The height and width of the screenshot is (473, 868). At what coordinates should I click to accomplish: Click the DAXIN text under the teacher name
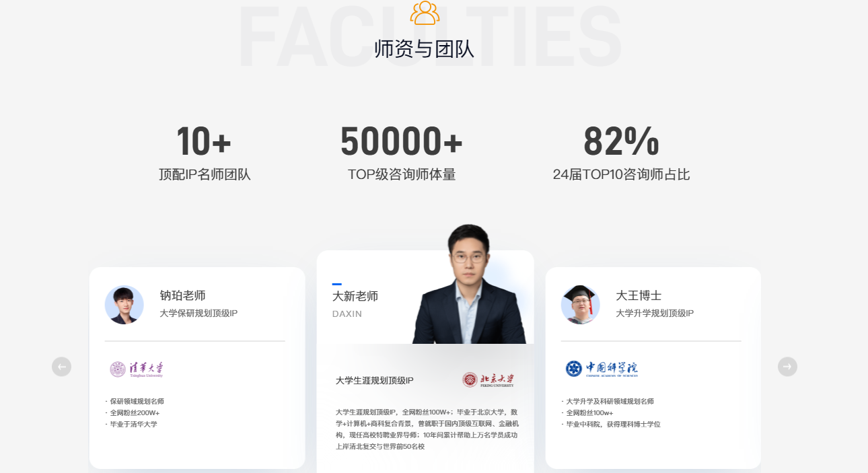click(x=347, y=314)
